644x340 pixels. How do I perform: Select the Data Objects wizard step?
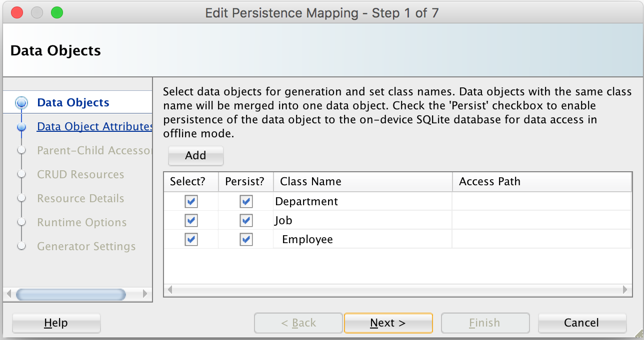click(73, 103)
